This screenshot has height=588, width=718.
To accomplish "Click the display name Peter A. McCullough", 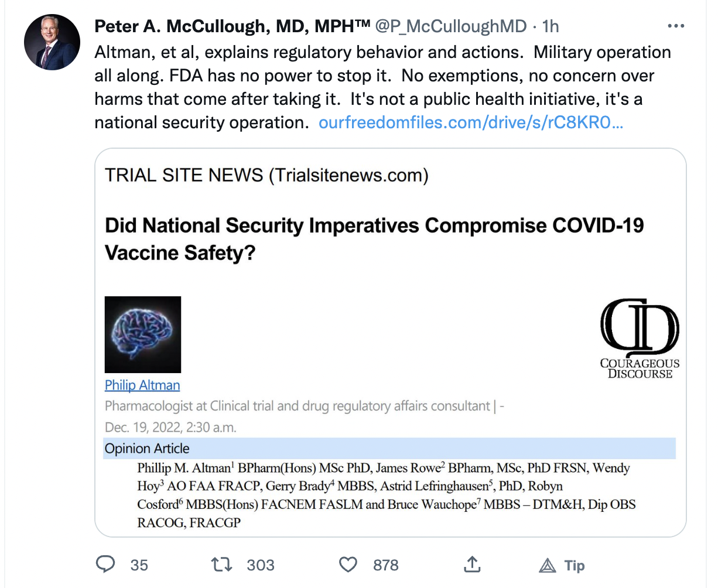I will pyautogui.click(x=232, y=26).
